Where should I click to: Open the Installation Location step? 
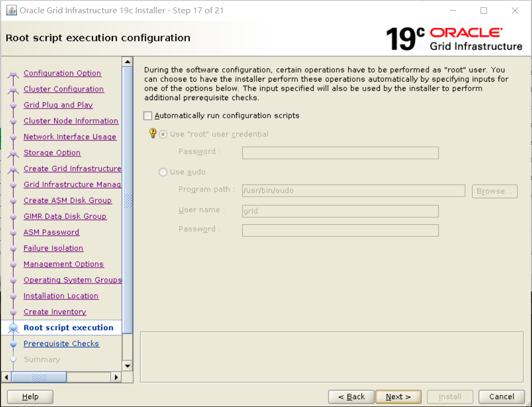tap(61, 296)
